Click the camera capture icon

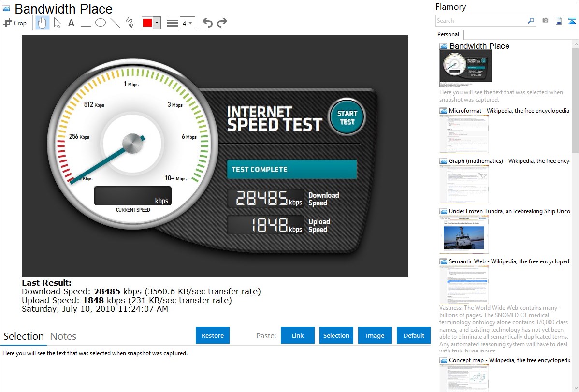coord(545,21)
